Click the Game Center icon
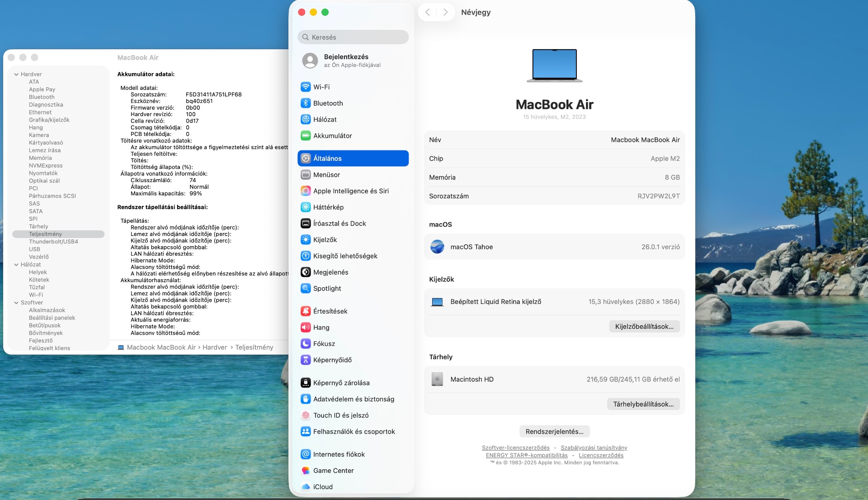This screenshot has height=500, width=868. 306,470
